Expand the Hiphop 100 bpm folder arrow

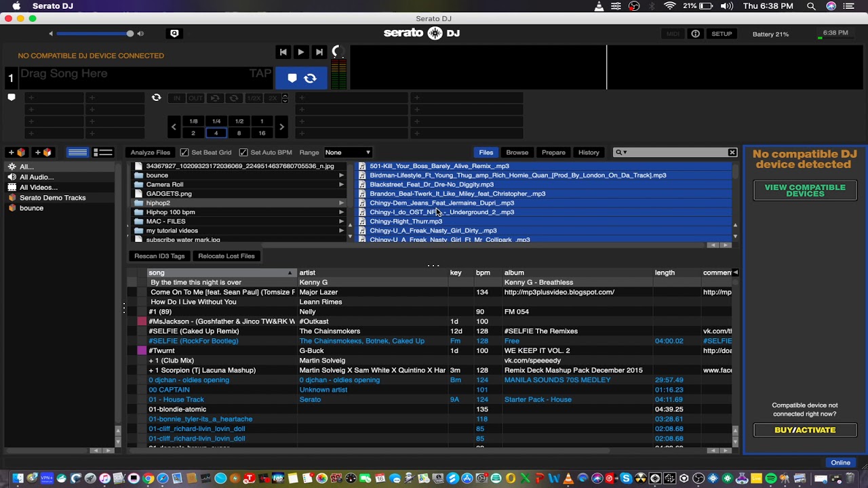click(x=341, y=212)
